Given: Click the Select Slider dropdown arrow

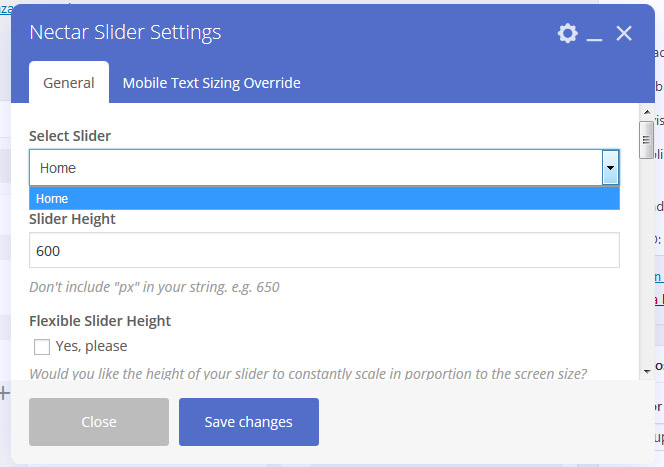Looking at the screenshot, I should coord(610,168).
